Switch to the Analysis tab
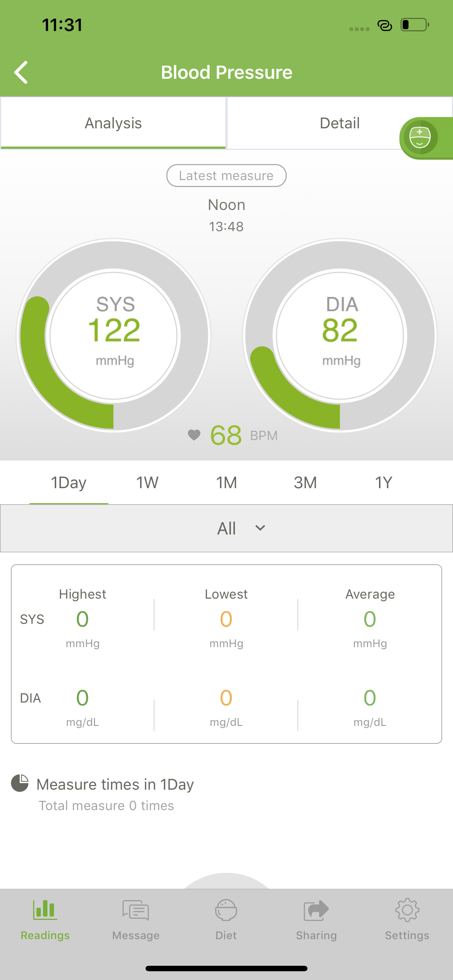This screenshot has height=980, width=453. (113, 123)
